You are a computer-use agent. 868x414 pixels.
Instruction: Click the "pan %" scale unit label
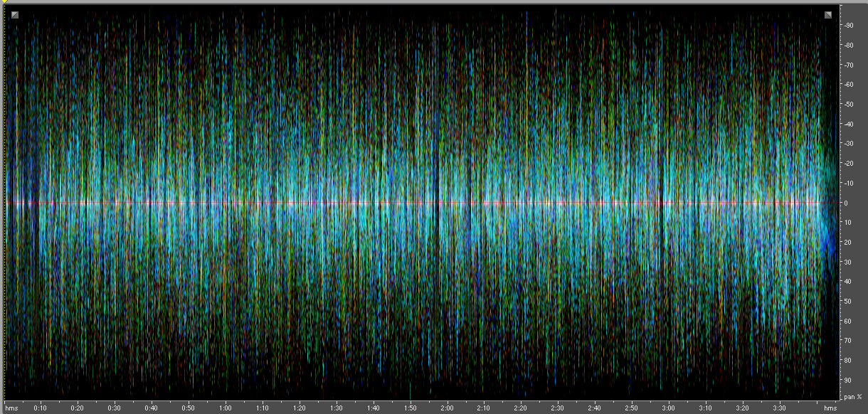852,396
